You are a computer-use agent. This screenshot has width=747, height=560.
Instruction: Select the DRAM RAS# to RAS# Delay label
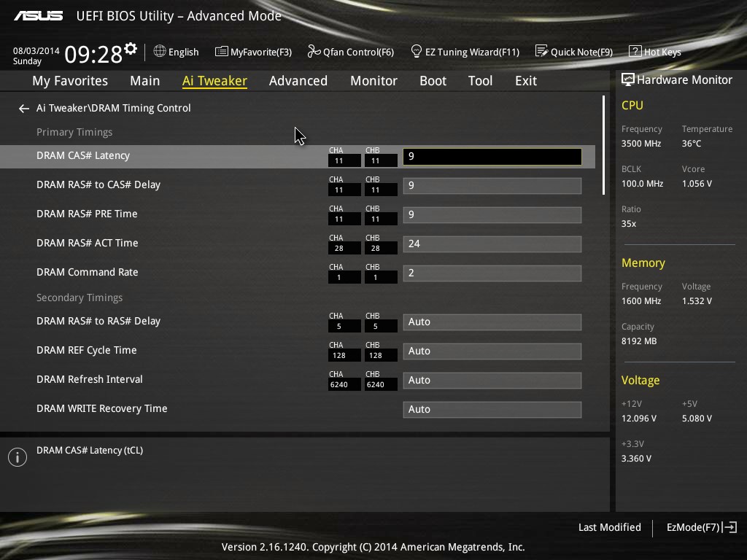pos(98,321)
